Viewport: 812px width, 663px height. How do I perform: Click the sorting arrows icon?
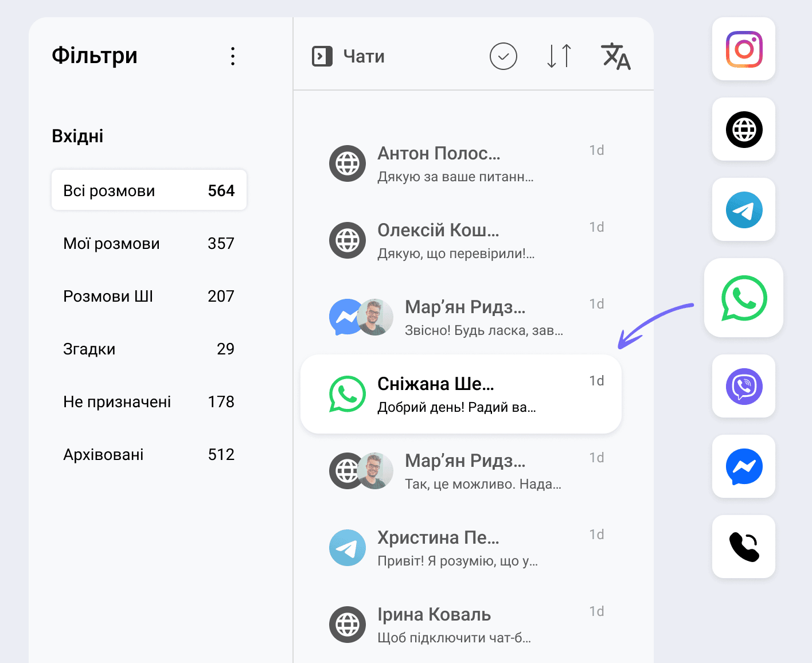pos(558,56)
